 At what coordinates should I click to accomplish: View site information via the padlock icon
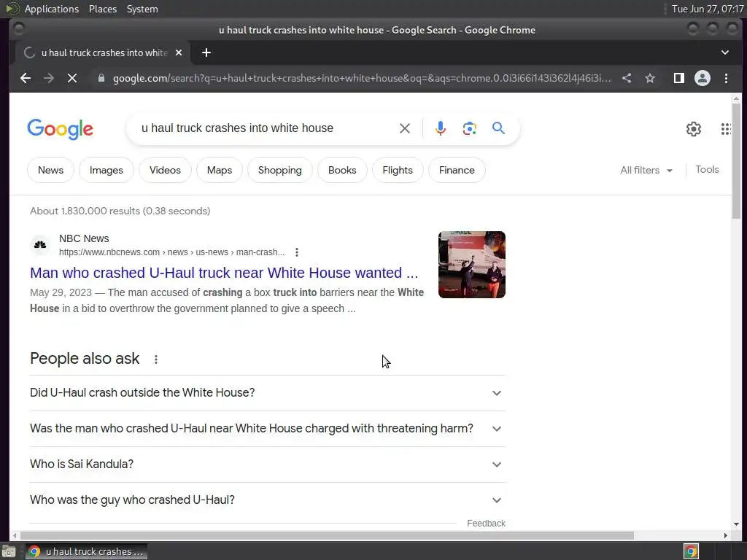[x=101, y=78]
